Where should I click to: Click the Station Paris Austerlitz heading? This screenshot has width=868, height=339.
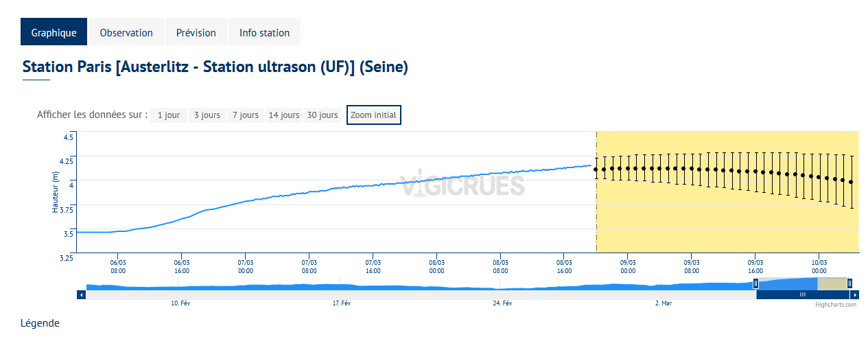pyautogui.click(x=215, y=67)
